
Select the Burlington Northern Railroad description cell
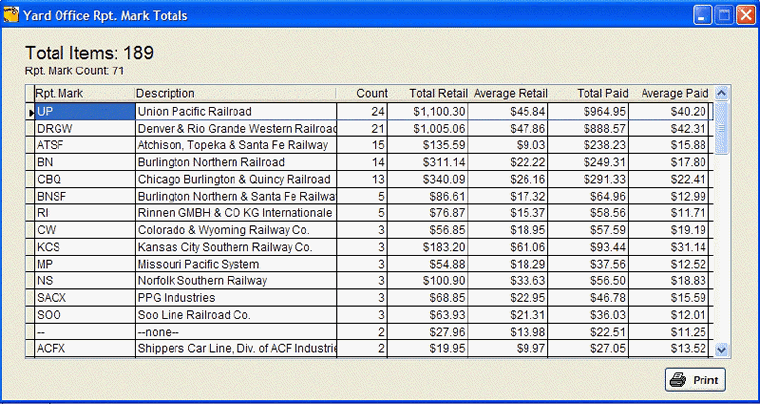(x=236, y=162)
